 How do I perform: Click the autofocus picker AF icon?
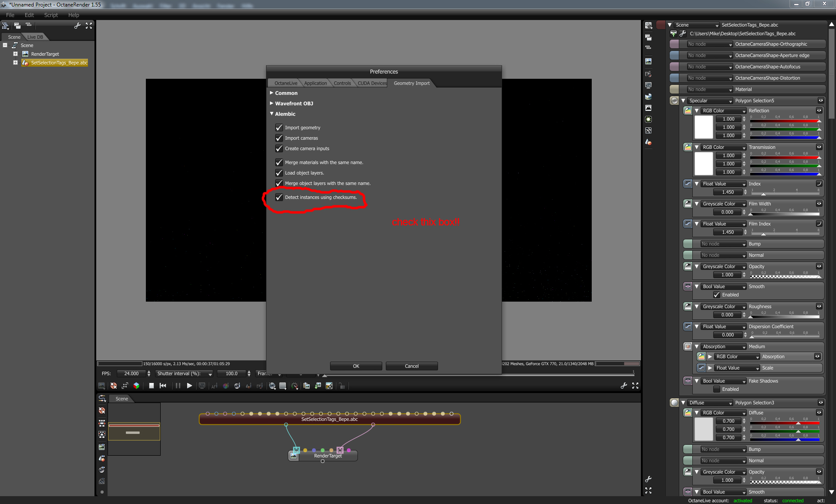[x=214, y=386]
